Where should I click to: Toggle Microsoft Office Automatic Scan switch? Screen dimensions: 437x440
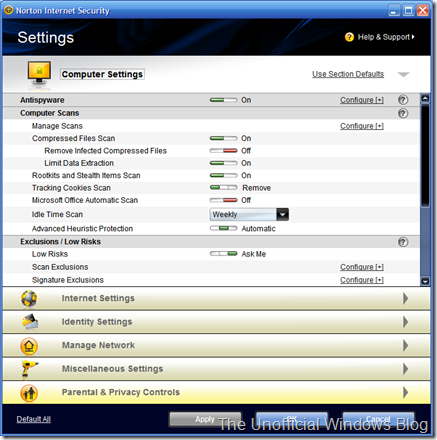[x=223, y=200]
